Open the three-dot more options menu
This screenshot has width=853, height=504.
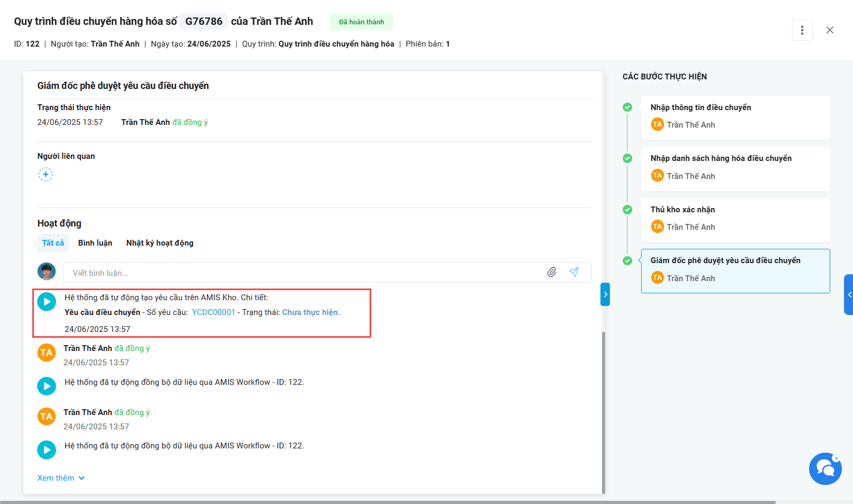coord(802,30)
